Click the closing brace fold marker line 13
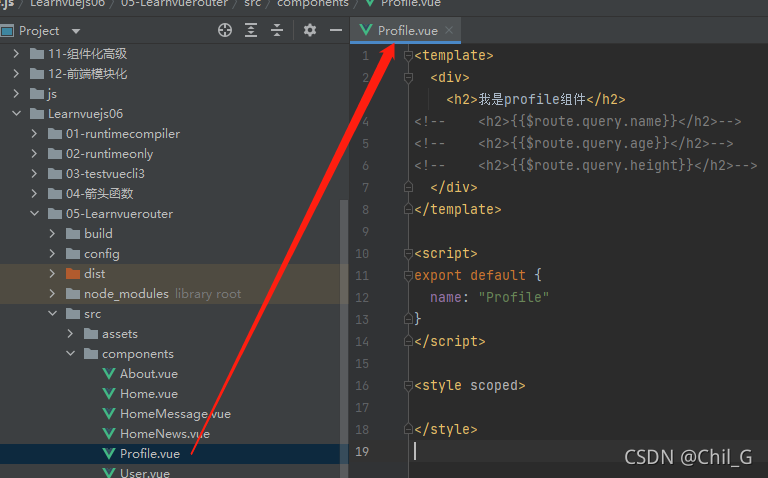 408,319
